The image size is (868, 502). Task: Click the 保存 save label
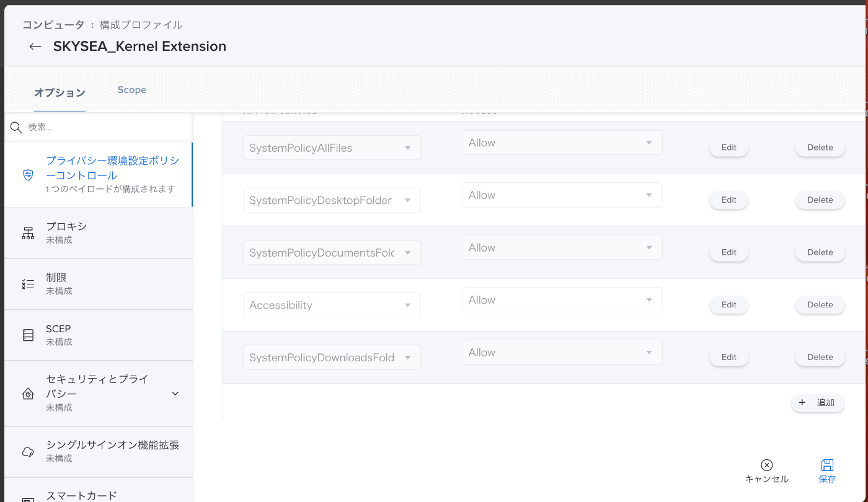827,479
